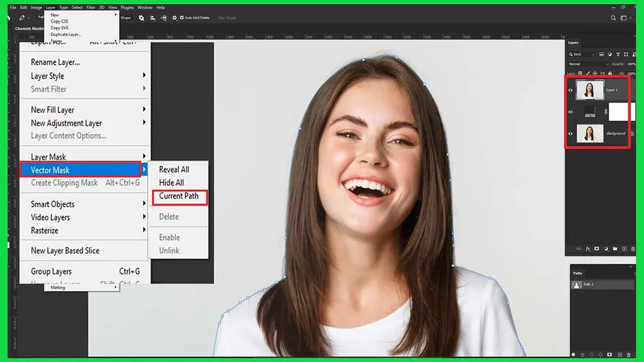This screenshot has height=362, width=644.
Task: Create new fill or adjustment layer icon
Action: pyautogui.click(x=606, y=249)
